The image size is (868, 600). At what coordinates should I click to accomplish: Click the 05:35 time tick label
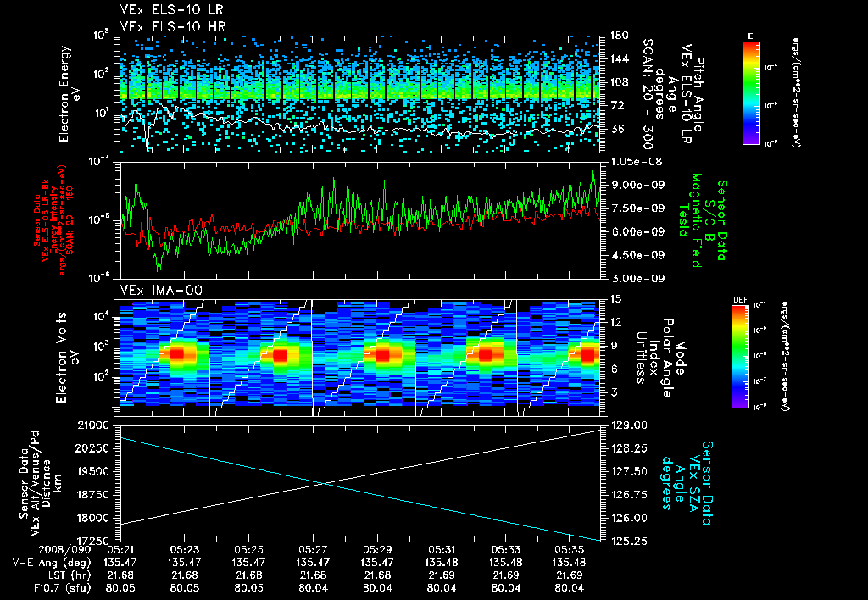click(x=570, y=550)
